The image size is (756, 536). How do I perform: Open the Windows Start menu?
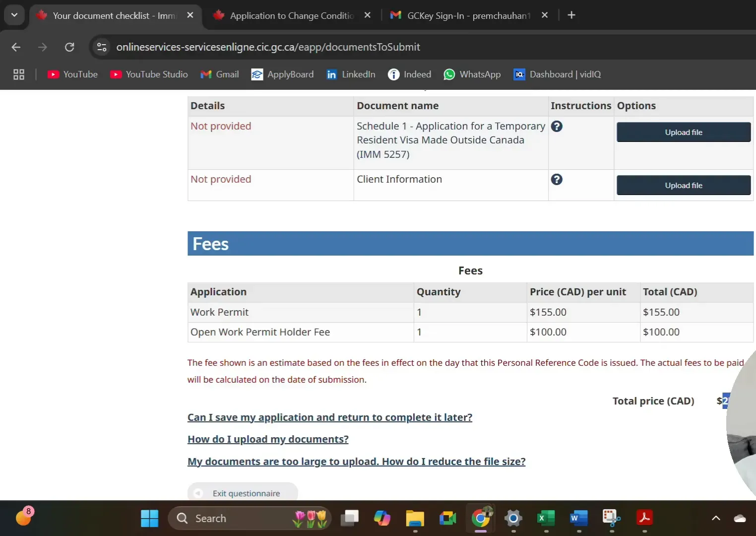click(x=149, y=519)
